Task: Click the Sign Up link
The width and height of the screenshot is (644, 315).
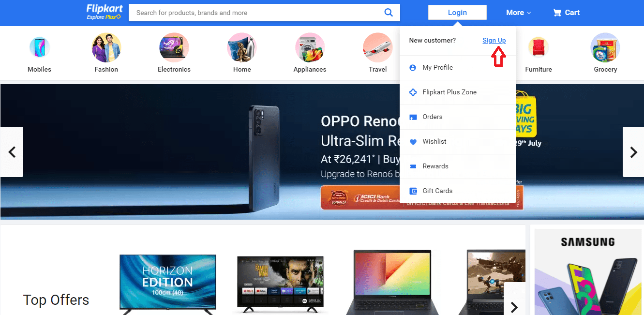Action: tap(494, 40)
